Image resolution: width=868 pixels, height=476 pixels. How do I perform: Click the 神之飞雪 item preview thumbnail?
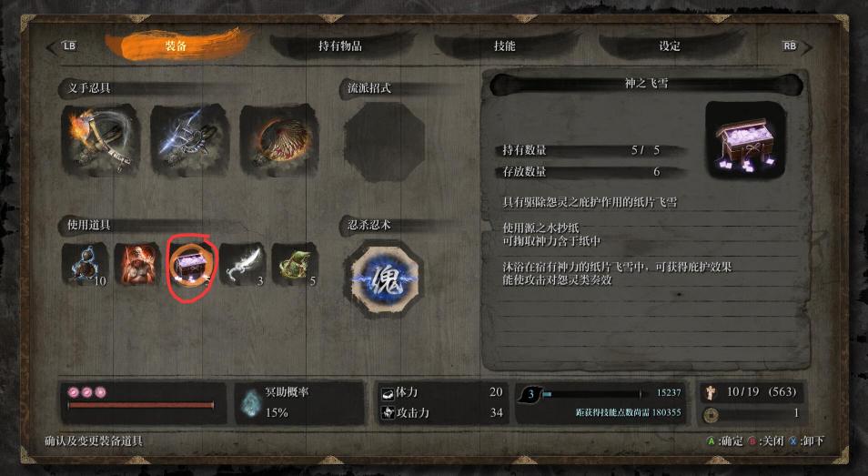745,140
